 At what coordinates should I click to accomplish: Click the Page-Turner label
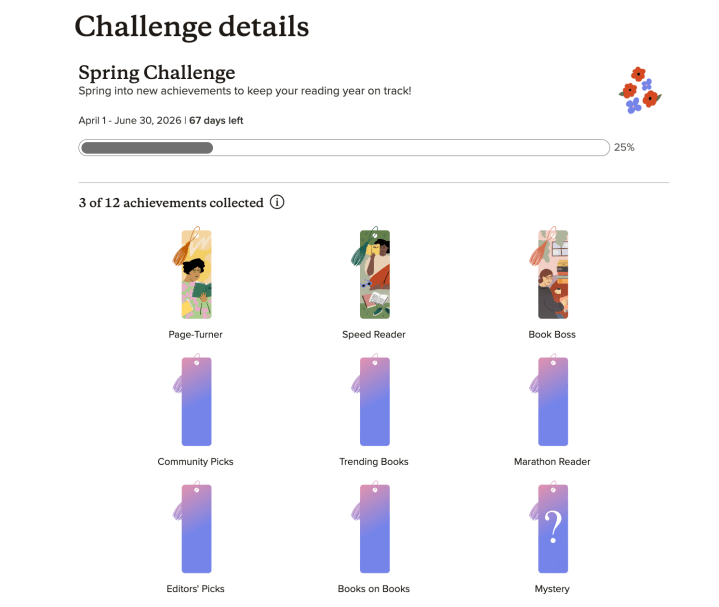click(x=196, y=335)
